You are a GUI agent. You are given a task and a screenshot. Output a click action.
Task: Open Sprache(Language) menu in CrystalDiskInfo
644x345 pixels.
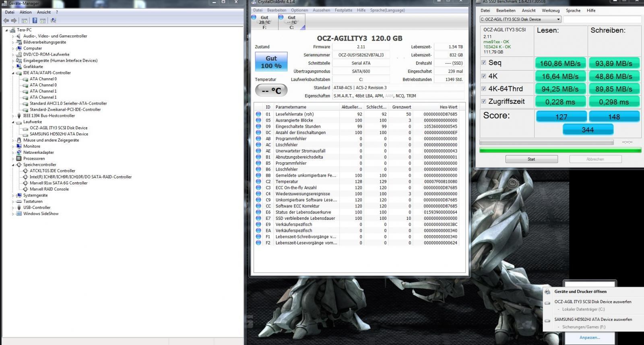pyautogui.click(x=388, y=10)
